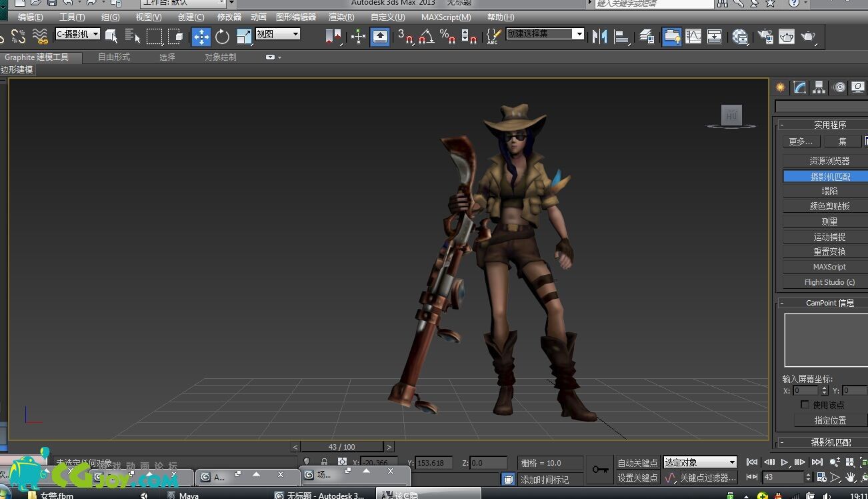Click Edit Named Selection Sets icon
The width and height of the screenshot is (868, 499).
[493, 36]
